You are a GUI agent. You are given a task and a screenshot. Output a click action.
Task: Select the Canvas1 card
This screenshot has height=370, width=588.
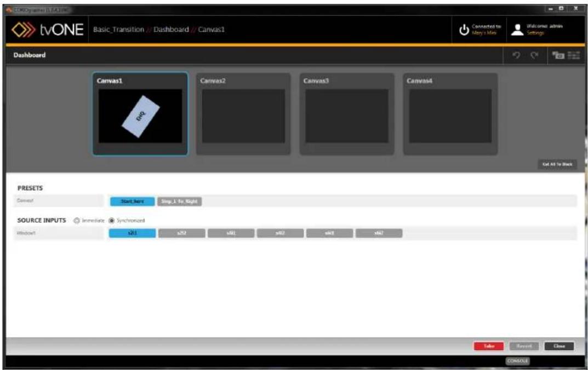(140, 114)
